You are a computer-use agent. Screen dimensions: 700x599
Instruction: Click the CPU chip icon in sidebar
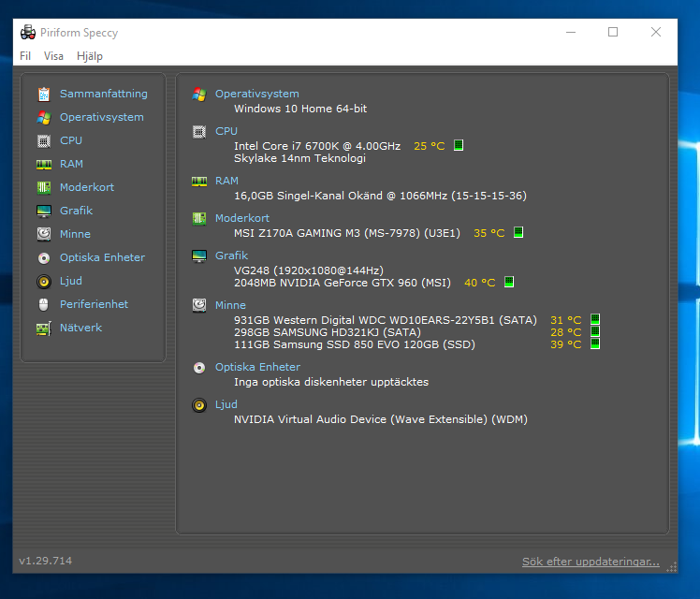pyautogui.click(x=44, y=141)
